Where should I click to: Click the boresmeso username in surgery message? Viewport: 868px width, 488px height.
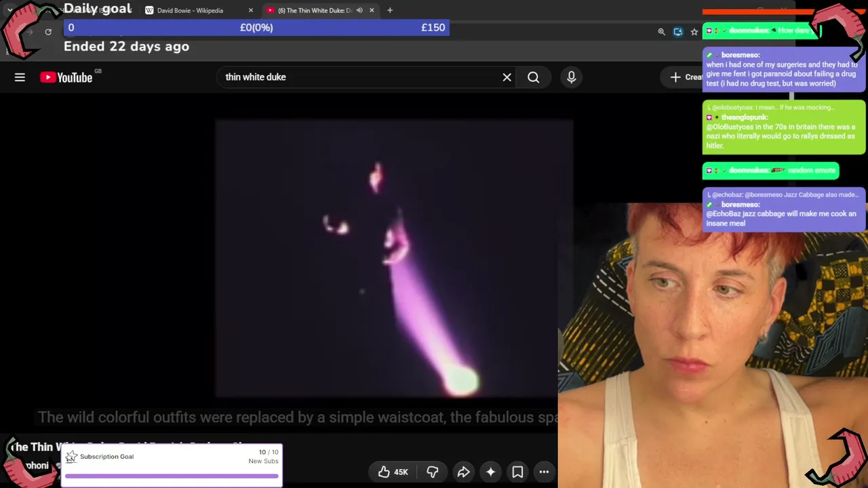coord(741,55)
